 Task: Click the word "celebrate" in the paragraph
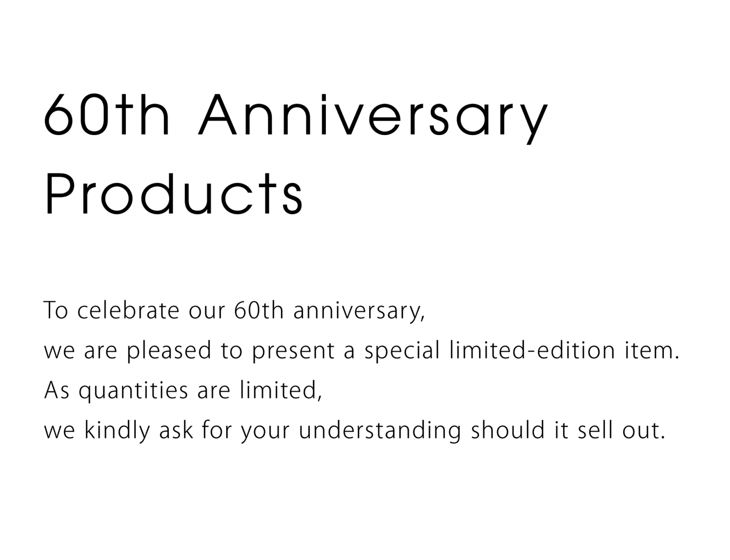point(128,310)
